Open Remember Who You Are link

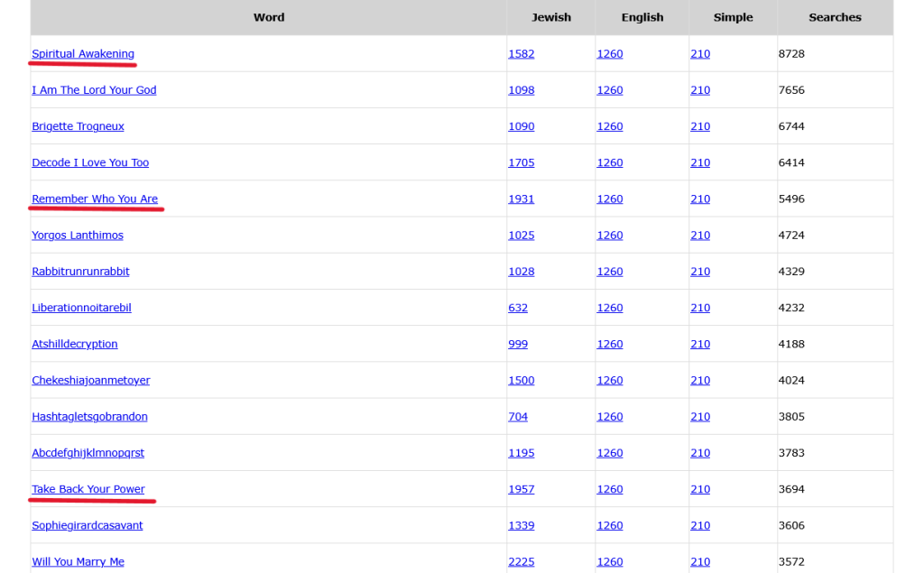pos(95,199)
